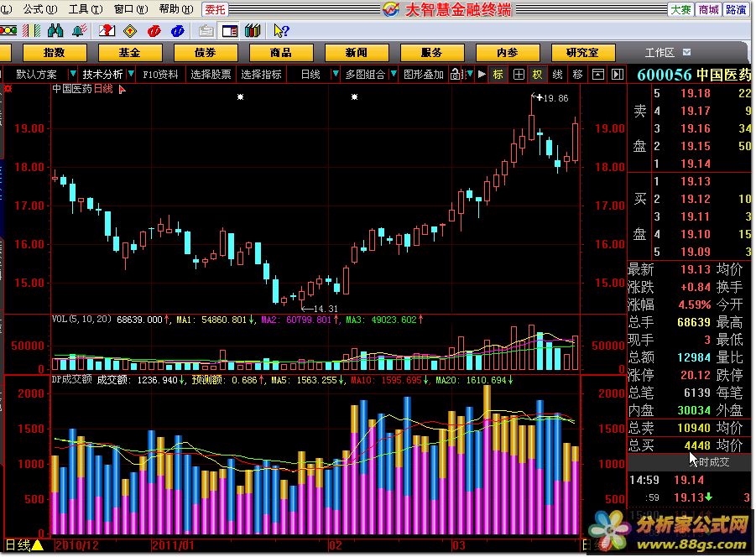Viewport: 756px width, 557px height.
Task: Open the 帮助 menu
Action: [x=176, y=9]
